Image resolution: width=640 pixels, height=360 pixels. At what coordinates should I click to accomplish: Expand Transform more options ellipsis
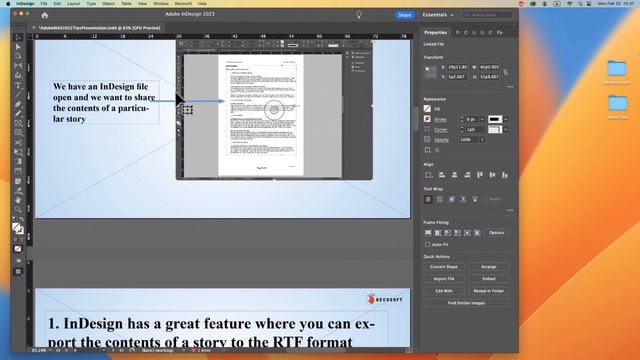tap(510, 87)
